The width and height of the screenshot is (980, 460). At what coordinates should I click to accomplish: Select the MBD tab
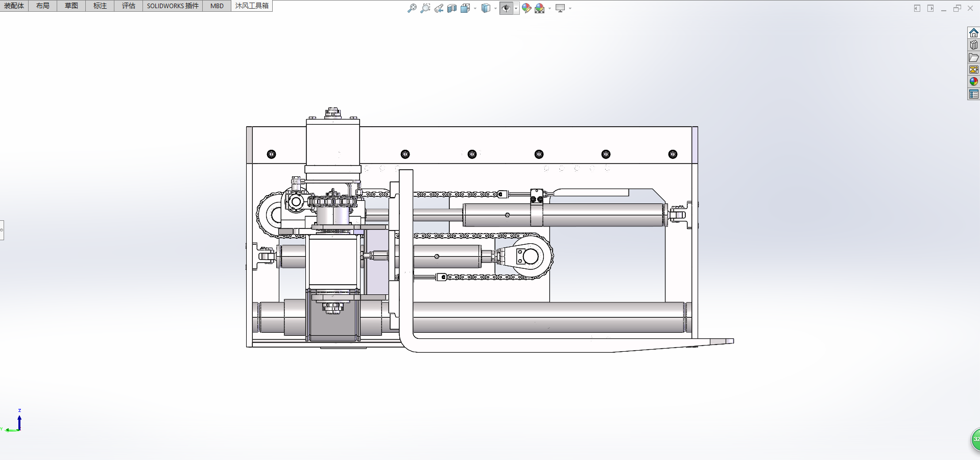[217, 6]
